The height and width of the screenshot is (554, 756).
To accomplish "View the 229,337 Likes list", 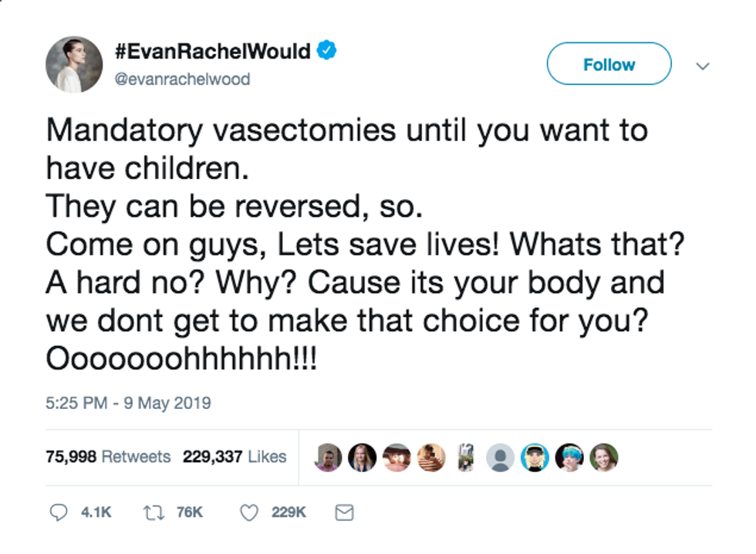I will (x=234, y=457).
